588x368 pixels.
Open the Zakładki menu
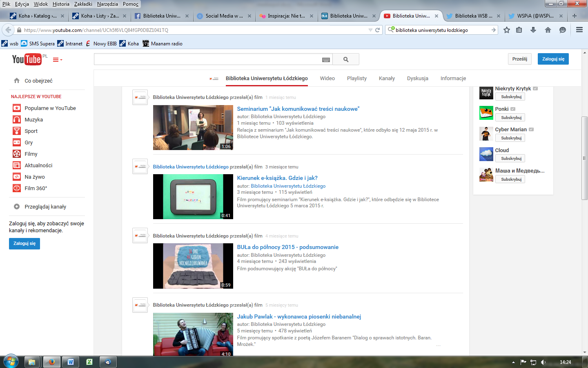[83, 4]
